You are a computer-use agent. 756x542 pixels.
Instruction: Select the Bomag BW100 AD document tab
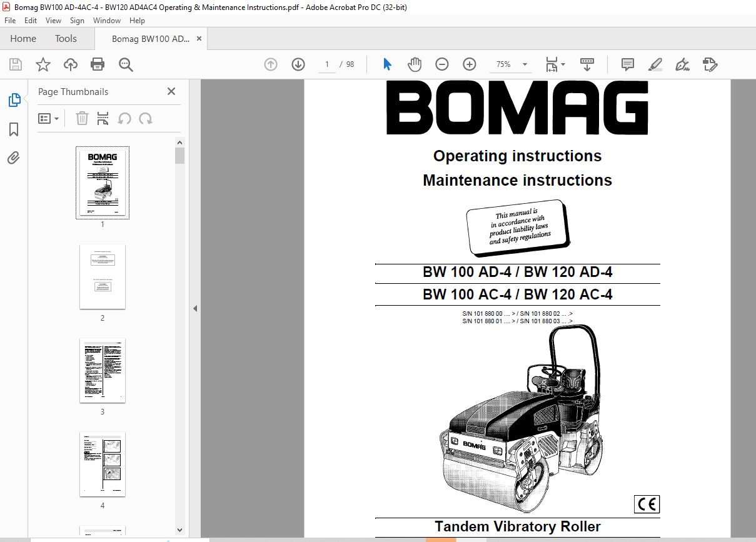point(150,39)
